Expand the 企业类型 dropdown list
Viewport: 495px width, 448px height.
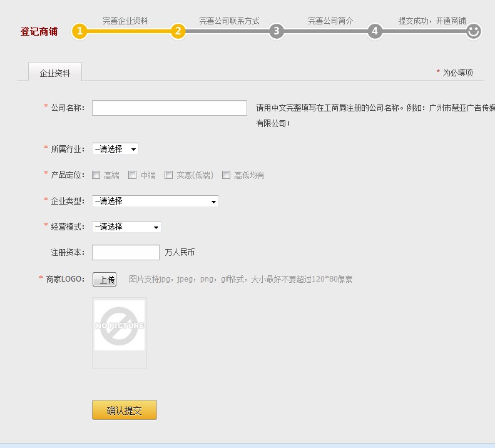155,201
